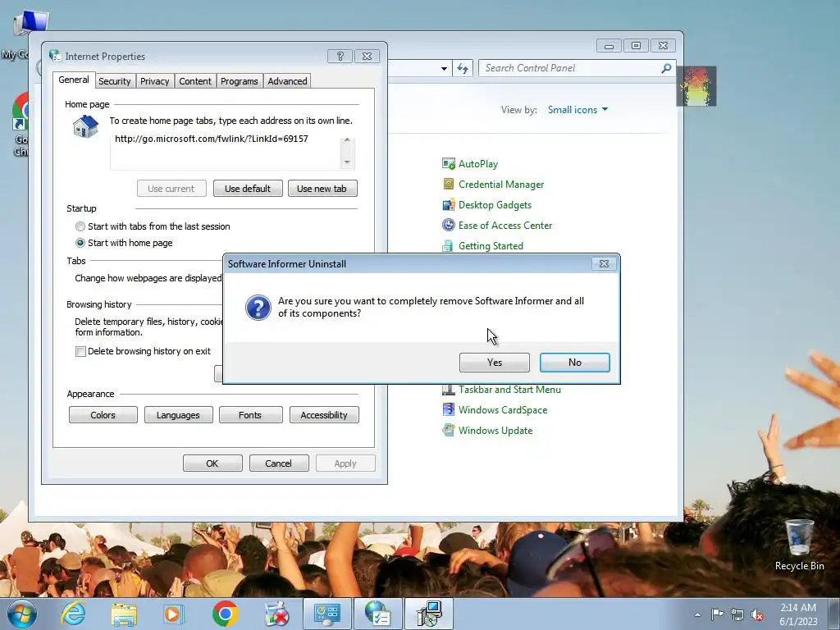Click the taskbar clock showing 2:14 AM
Screen dimensions: 840x630
click(798, 614)
